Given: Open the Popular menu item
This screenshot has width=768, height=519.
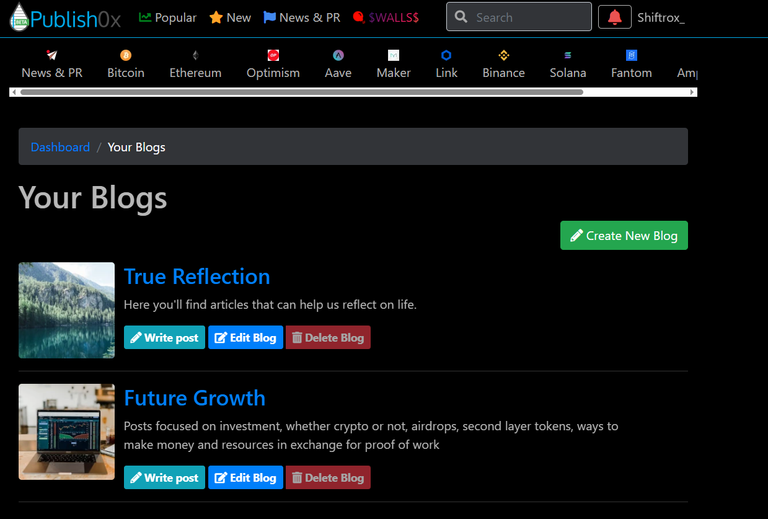Looking at the screenshot, I should click(x=168, y=18).
